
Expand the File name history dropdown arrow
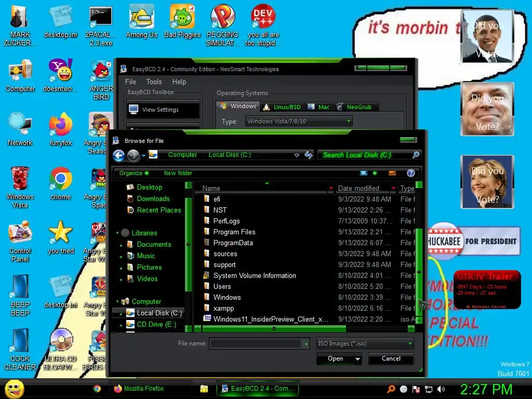pos(306,344)
